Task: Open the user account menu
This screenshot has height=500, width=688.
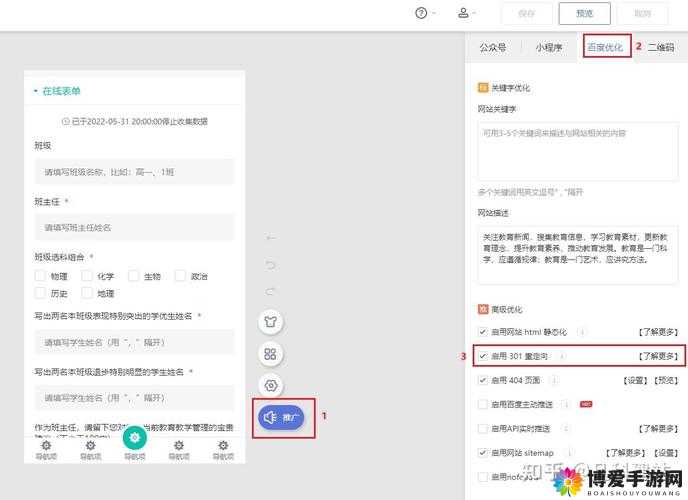Action: pyautogui.click(x=463, y=13)
